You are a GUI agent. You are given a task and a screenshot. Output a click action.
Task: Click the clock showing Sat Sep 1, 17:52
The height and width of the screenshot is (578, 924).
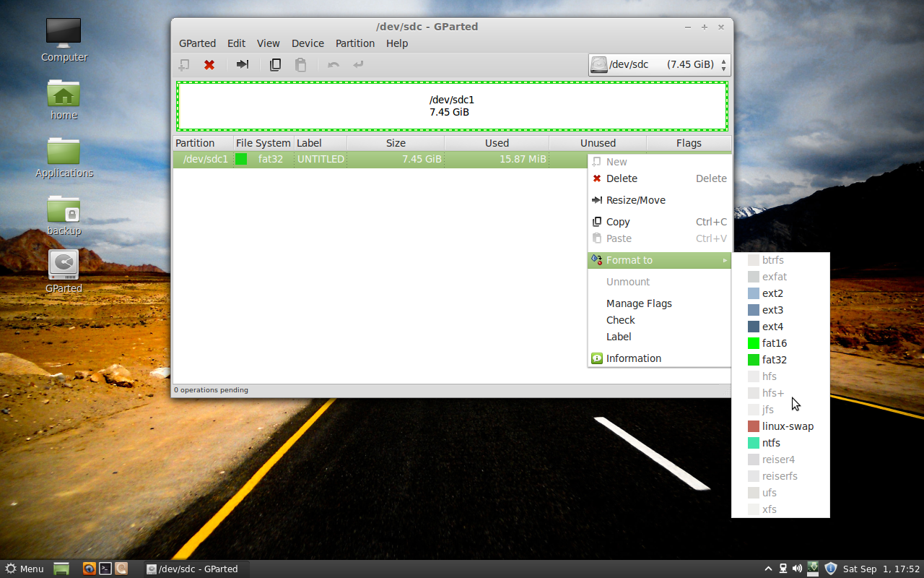coord(881,569)
